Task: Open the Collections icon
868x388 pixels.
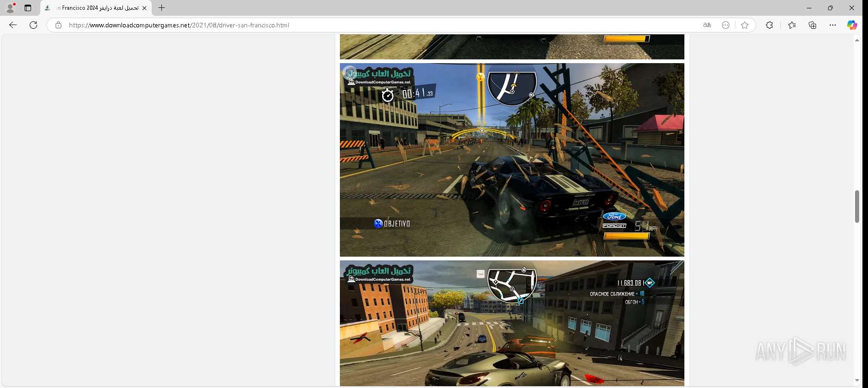Action: point(812,25)
